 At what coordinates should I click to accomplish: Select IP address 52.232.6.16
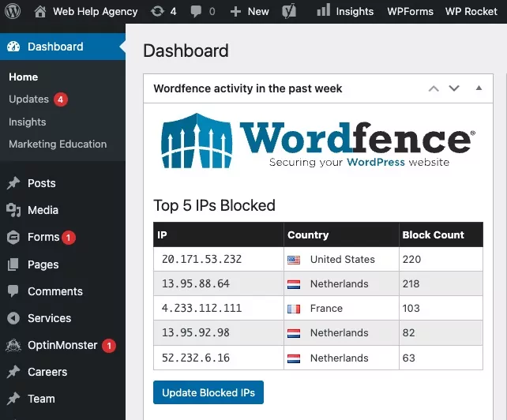[x=196, y=358]
